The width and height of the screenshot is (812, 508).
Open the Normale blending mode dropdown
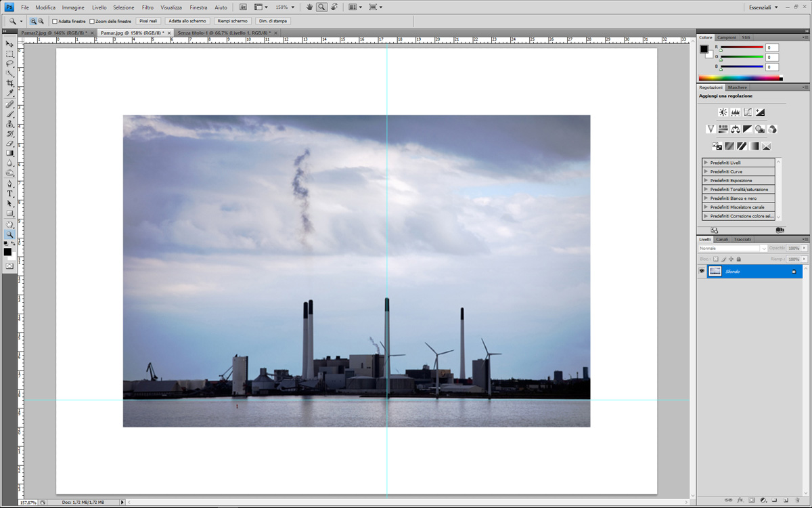tap(732, 249)
